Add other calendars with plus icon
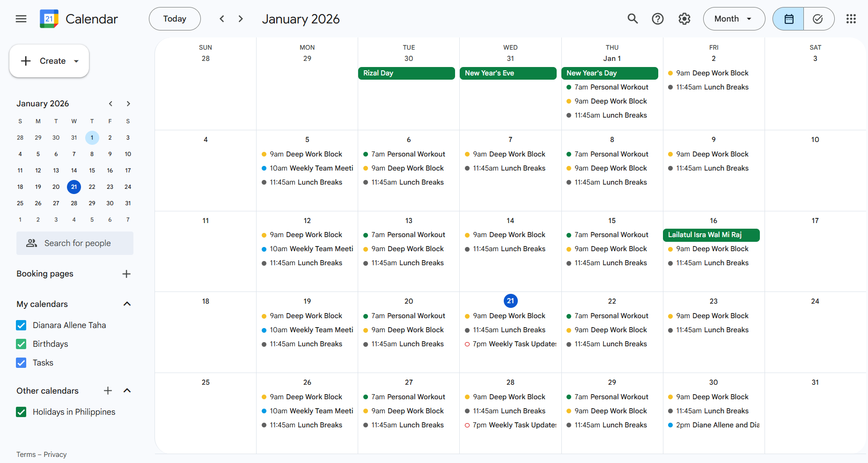This screenshot has height=463, width=868. [108, 390]
